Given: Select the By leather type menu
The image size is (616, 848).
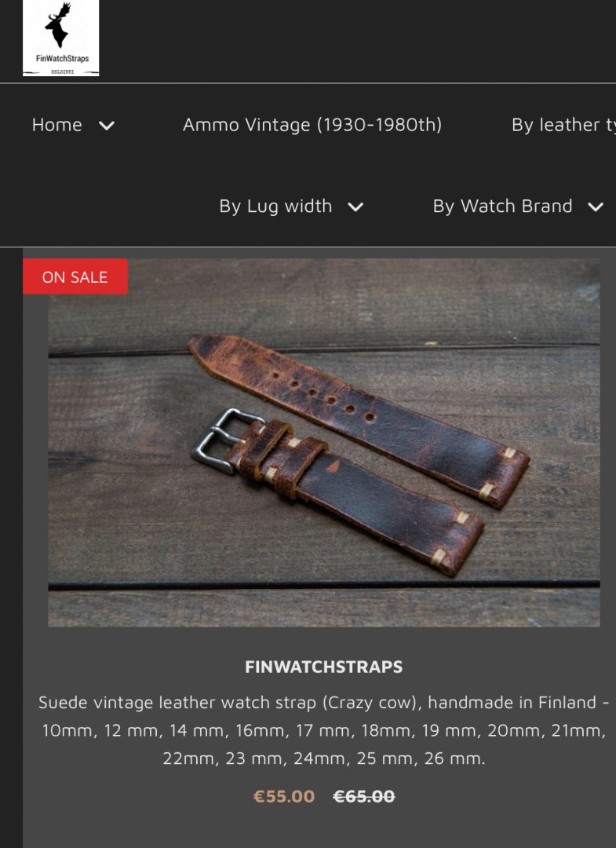Looking at the screenshot, I should coord(563,125).
